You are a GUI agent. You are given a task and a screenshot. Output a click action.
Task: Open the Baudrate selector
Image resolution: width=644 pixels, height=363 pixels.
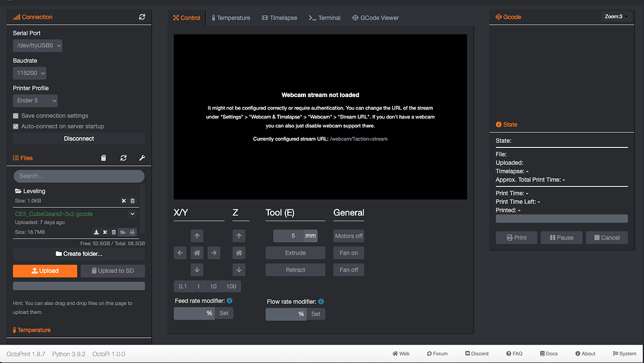[29, 72]
